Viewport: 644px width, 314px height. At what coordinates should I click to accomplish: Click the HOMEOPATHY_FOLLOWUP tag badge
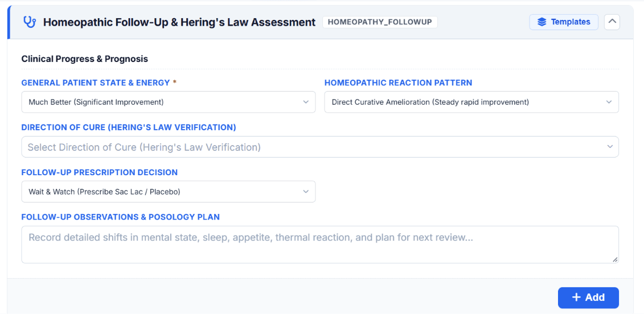(380, 22)
